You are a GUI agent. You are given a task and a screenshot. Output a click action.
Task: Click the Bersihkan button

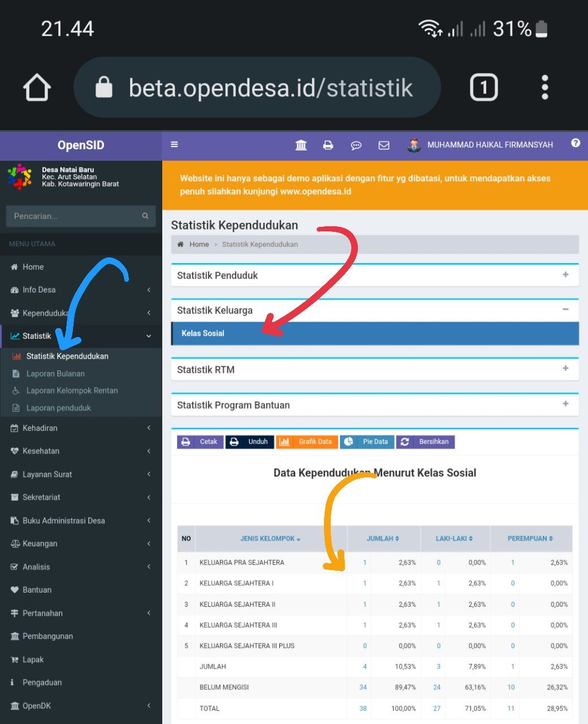(x=425, y=441)
